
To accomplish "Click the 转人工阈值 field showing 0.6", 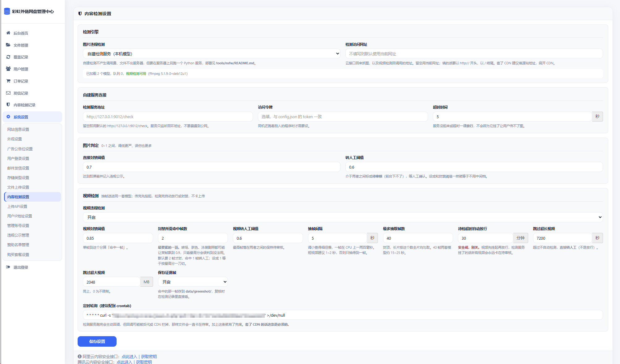I will click(474, 167).
